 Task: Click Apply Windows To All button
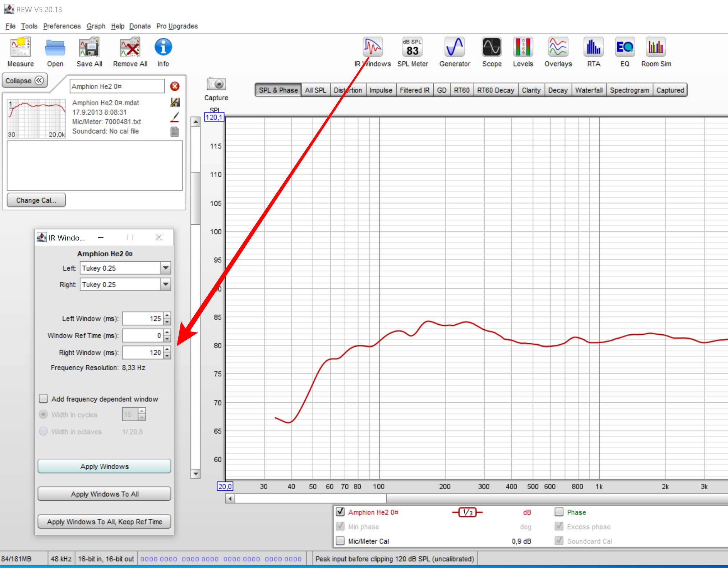[x=104, y=494]
